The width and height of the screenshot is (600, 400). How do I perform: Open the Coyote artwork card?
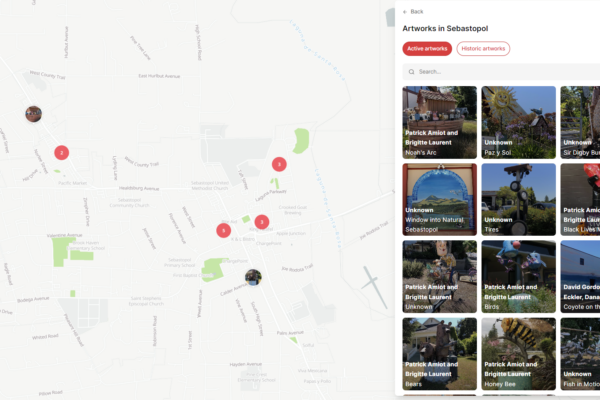coord(580,276)
